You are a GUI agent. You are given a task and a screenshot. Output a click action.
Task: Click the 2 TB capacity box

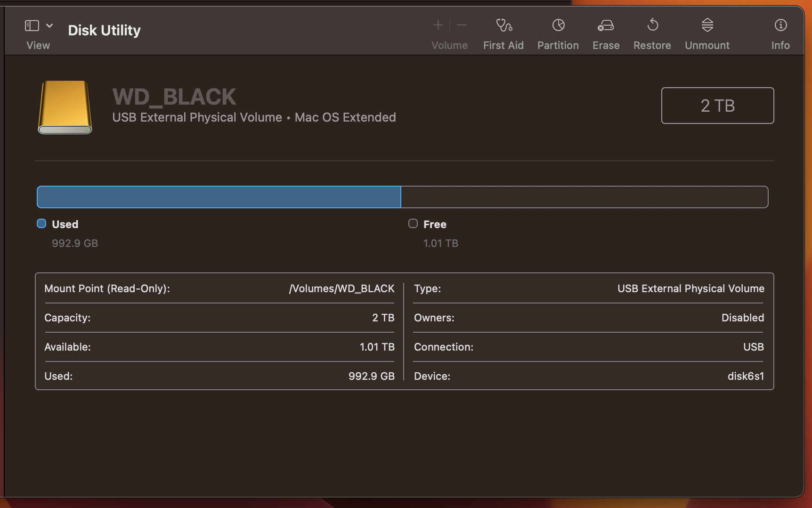(x=717, y=106)
